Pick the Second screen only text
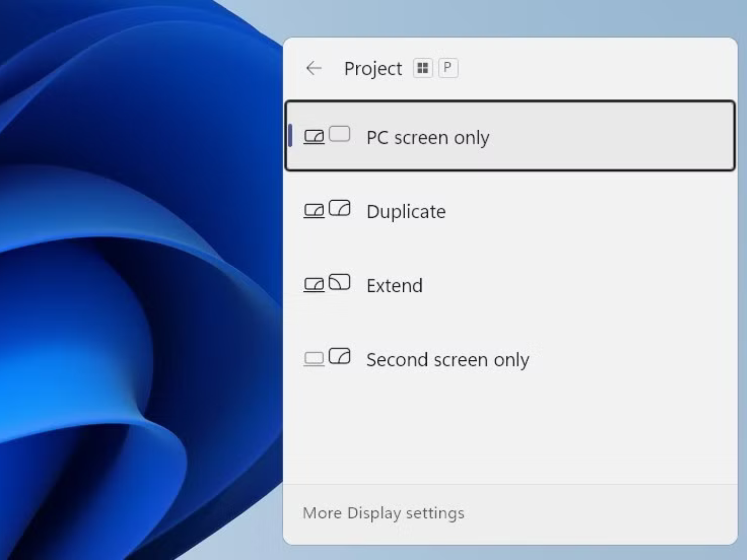The width and height of the screenshot is (747, 560). point(447,360)
